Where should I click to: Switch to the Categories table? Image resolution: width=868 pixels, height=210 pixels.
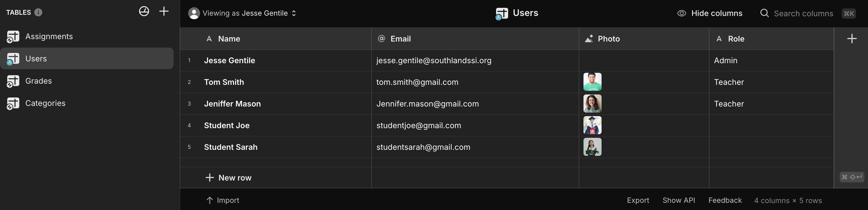click(45, 103)
